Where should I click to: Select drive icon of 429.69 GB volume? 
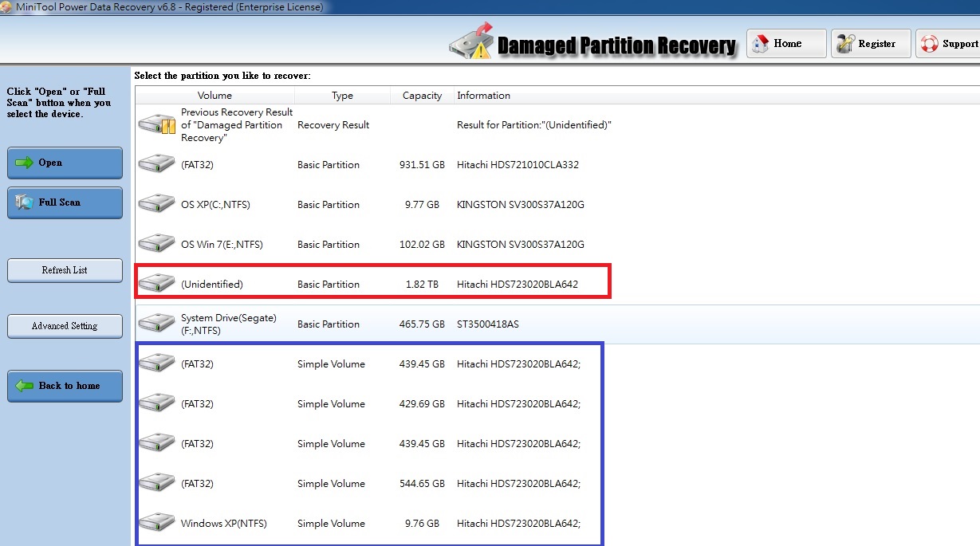pyautogui.click(x=156, y=403)
